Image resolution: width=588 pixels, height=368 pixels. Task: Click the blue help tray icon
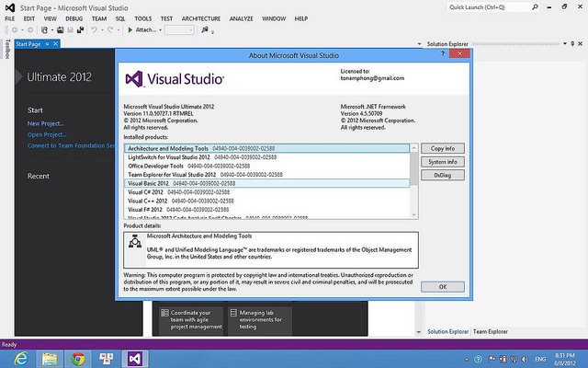pyautogui.click(x=478, y=360)
